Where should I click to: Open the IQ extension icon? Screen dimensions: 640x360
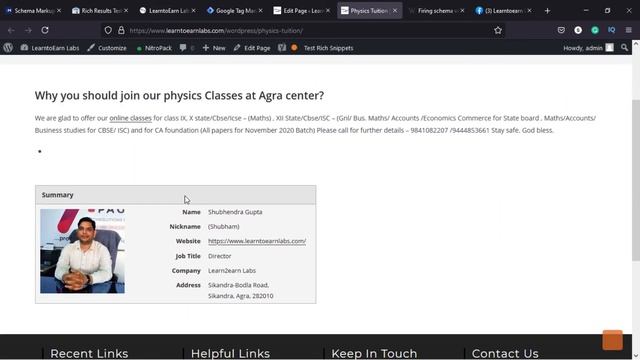(611, 30)
